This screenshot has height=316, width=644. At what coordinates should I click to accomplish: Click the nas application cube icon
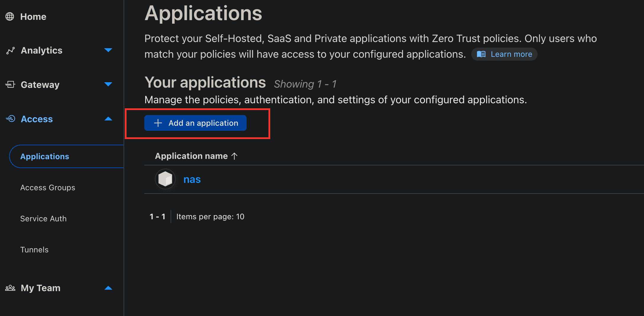(x=165, y=179)
